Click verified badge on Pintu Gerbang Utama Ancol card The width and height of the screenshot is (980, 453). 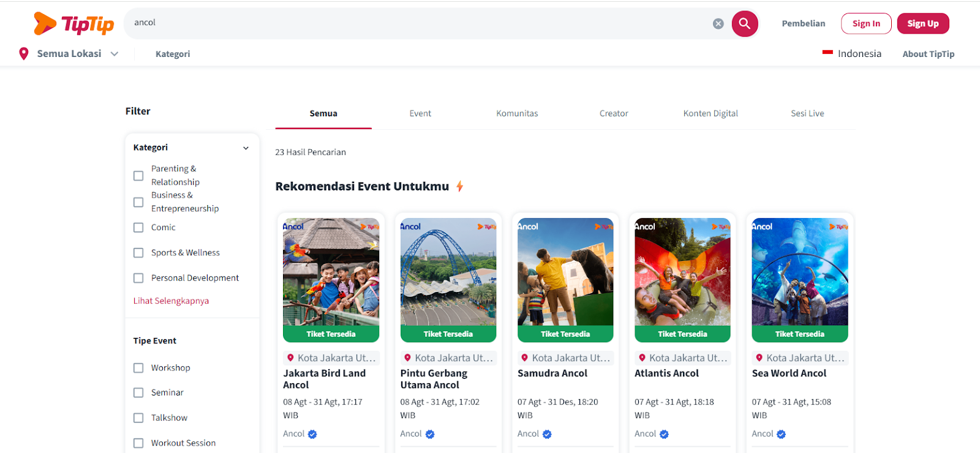[x=430, y=434]
